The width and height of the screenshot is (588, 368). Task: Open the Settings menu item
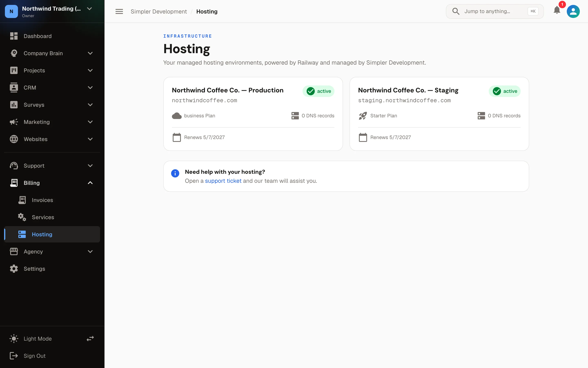[52, 269]
